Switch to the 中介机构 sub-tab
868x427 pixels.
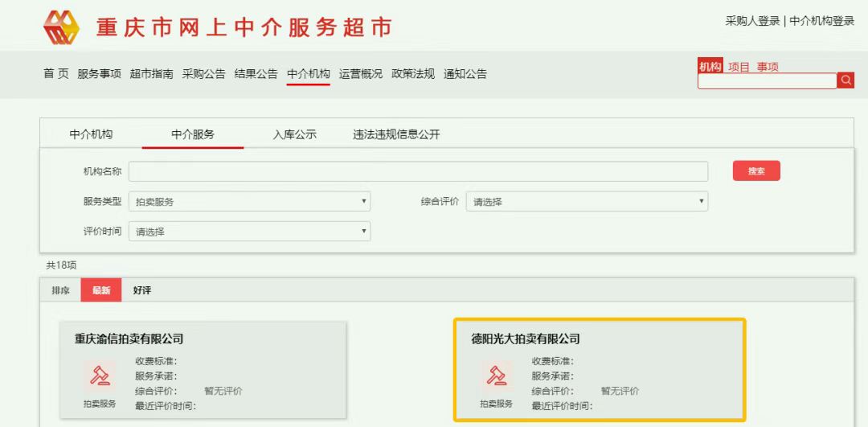click(x=91, y=134)
